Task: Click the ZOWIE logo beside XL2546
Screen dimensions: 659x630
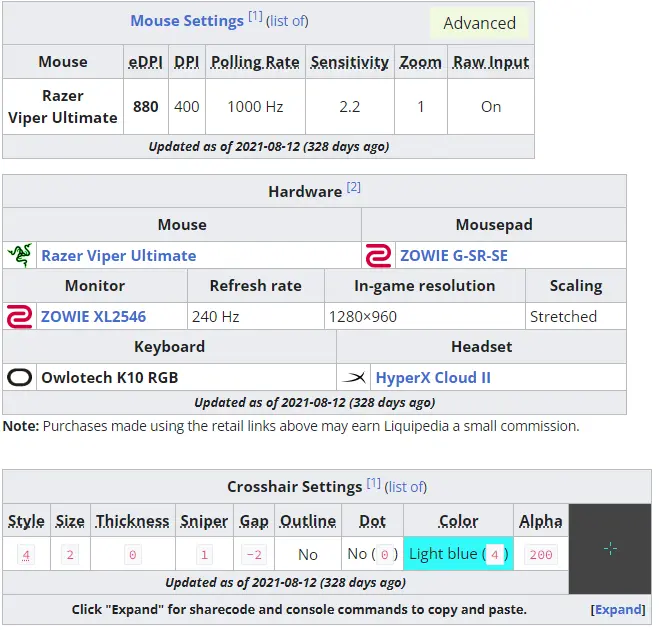Action: pos(19,316)
